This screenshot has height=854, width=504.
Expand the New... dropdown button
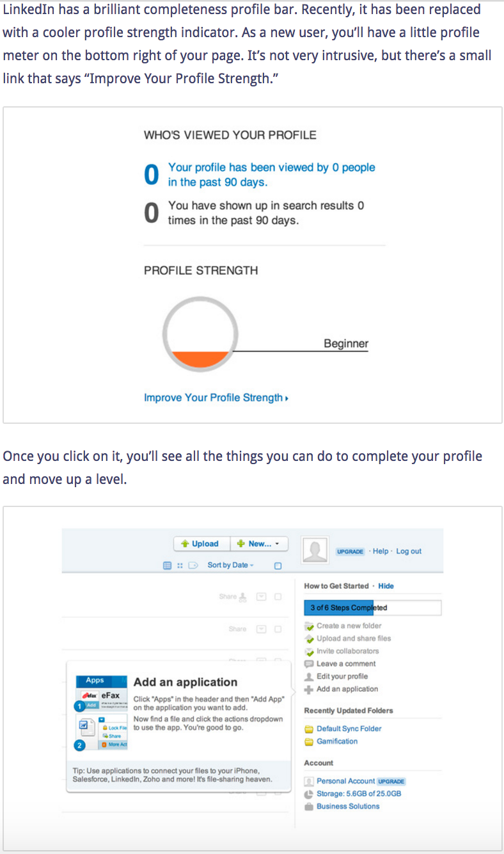coord(259,544)
